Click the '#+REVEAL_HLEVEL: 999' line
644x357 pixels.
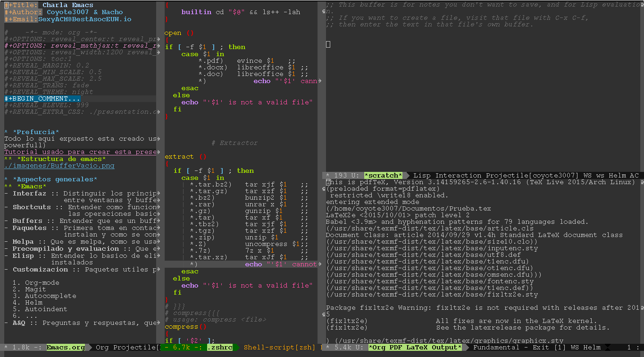tap(47, 105)
